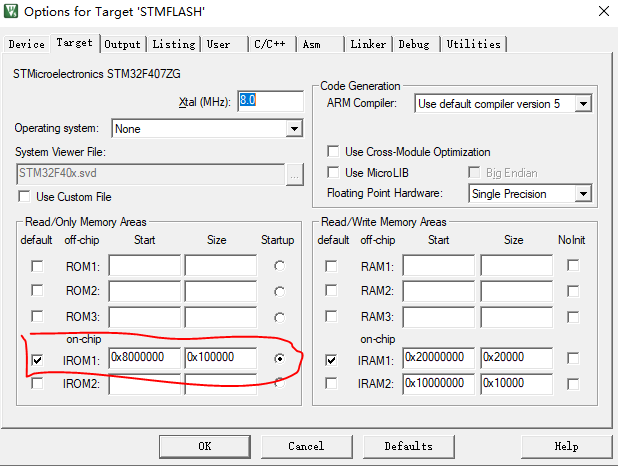
Task: Select ROM1 Startup radio button
Action: 279,266
